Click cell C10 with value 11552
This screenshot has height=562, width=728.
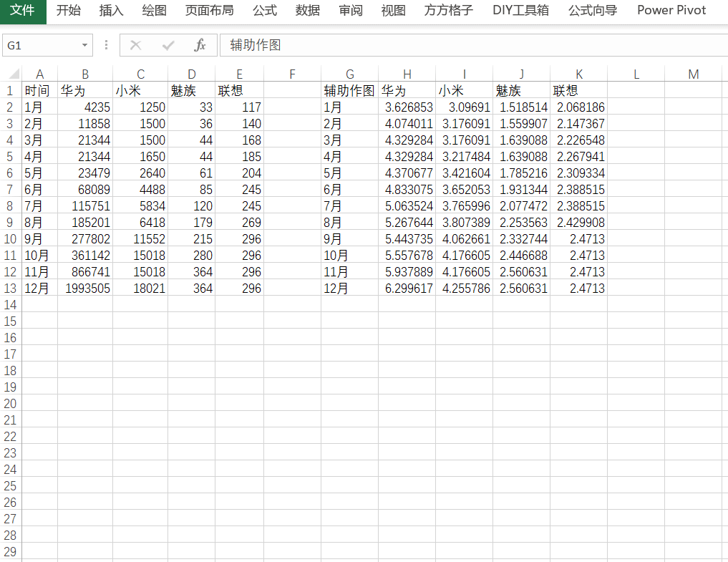[x=140, y=238]
